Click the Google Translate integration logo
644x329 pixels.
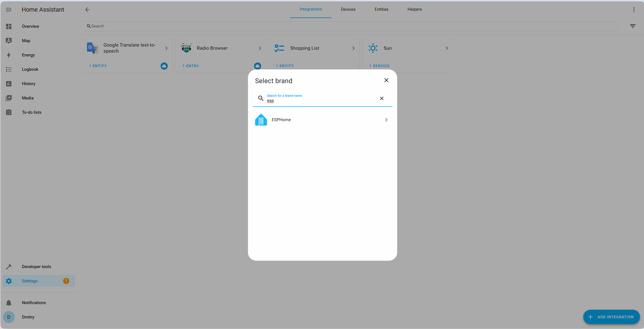coord(92,48)
